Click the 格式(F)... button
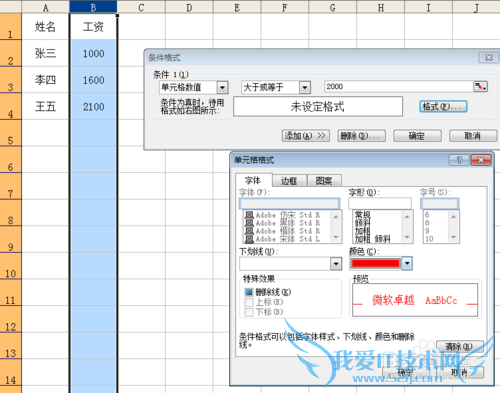Image resolution: width=500 pixels, height=393 pixels. tap(443, 107)
